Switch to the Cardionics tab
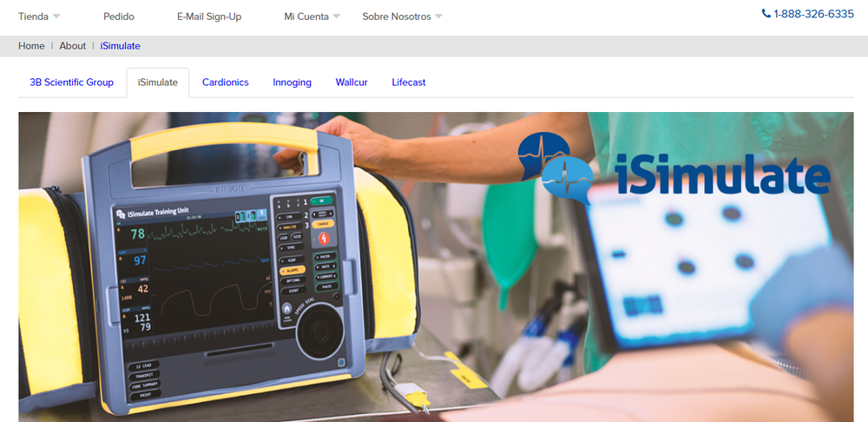This screenshot has width=868, height=422. click(226, 82)
